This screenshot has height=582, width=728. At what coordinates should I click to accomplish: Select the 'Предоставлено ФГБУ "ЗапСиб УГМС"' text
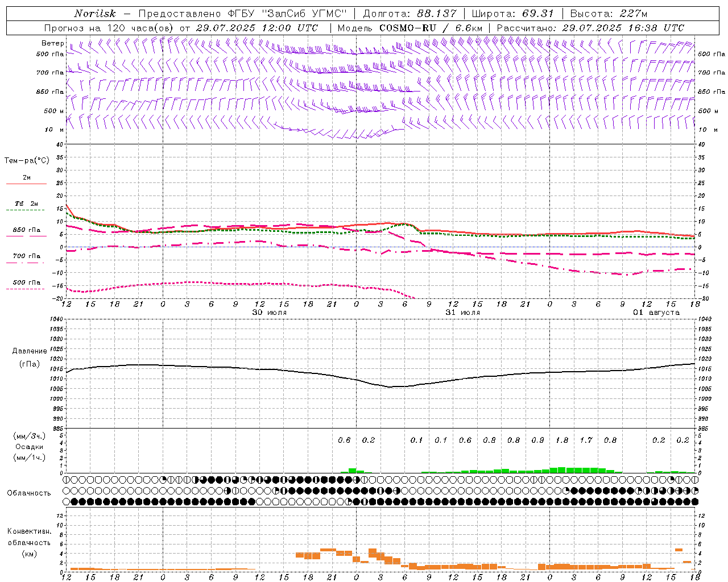pyautogui.click(x=243, y=14)
